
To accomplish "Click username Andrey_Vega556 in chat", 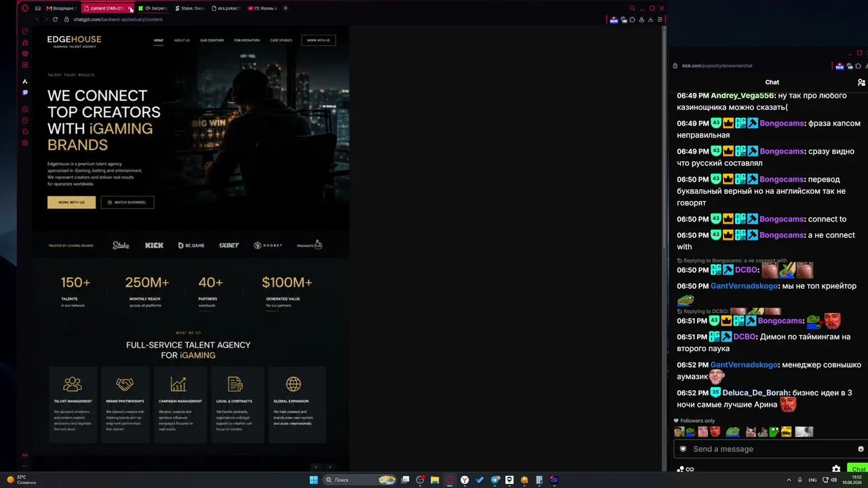I will [742, 96].
